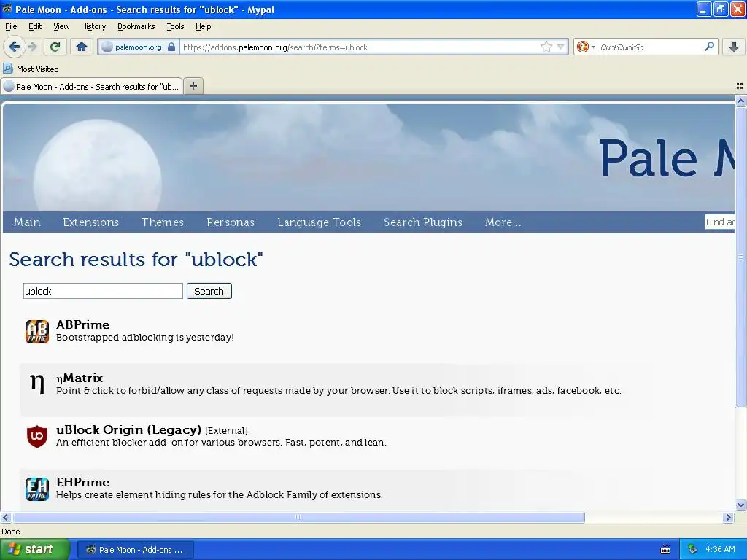Click the horizontal scrollbar right arrow
This screenshot has height=560, width=747.
(729, 517)
